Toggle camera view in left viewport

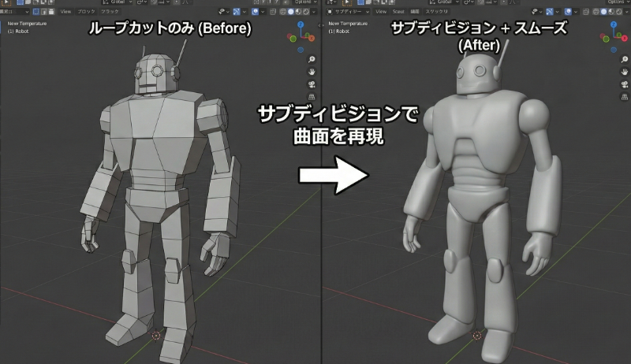[x=312, y=84]
